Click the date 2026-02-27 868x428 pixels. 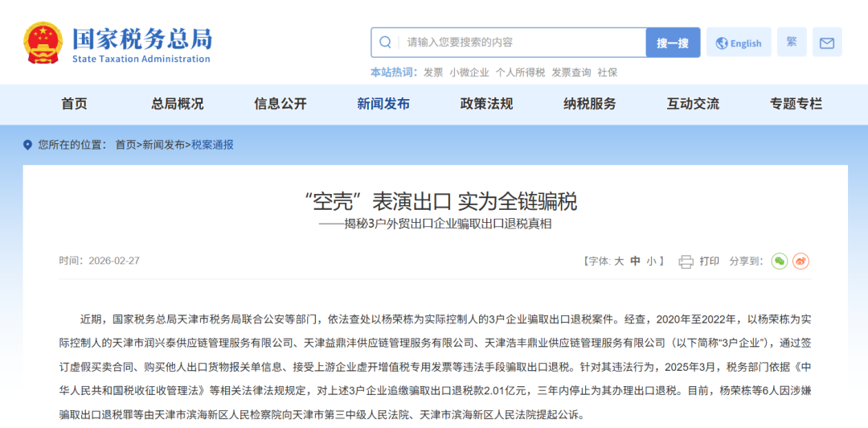pyautogui.click(x=114, y=261)
